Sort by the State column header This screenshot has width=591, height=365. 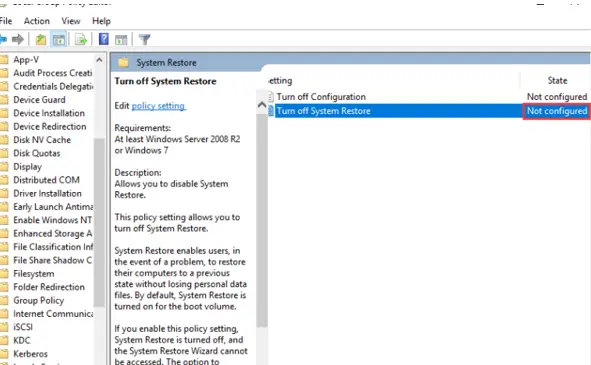pyautogui.click(x=557, y=80)
